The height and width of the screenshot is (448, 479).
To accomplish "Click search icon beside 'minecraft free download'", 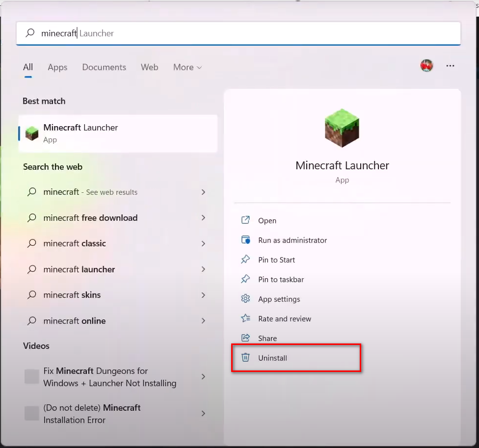I will pos(32,218).
